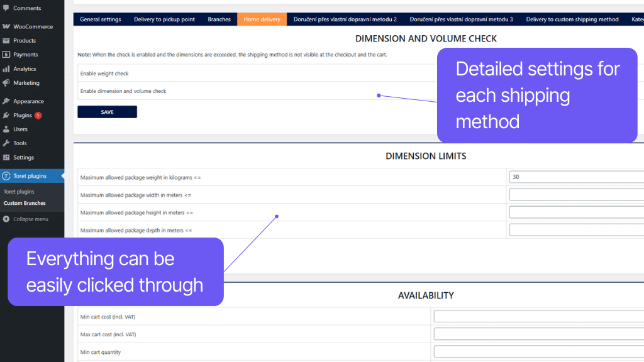The width and height of the screenshot is (644, 362).
Task: Click the Marketing megaphone icon
Action: [x=6, y=83]
